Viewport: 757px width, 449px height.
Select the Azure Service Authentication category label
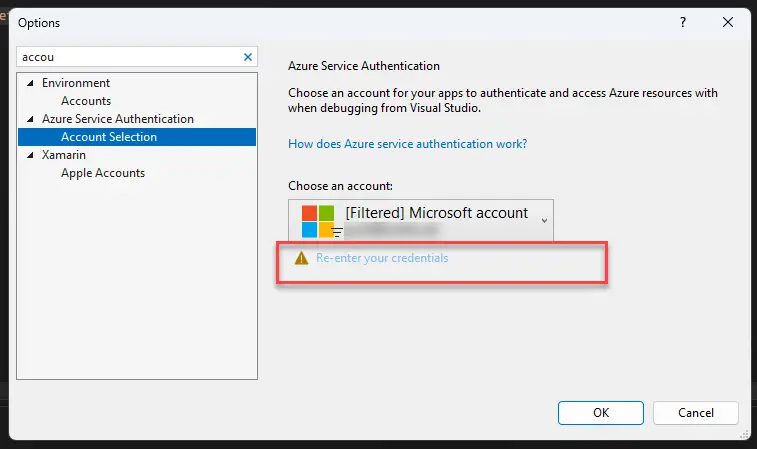click(118, 119)
